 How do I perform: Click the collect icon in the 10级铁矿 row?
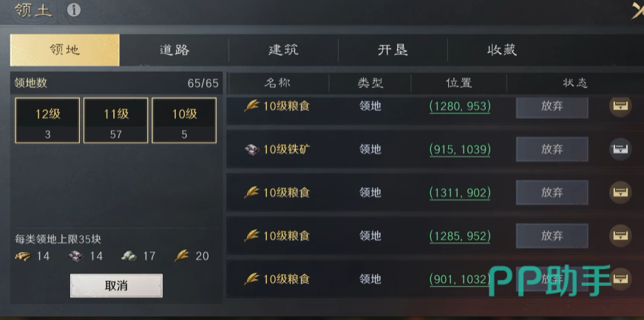(x=620, y=149)
